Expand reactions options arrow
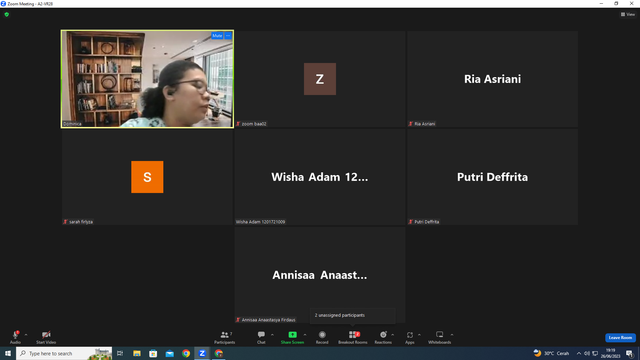Viewport: 640px width, 360px height. point(393,335)
